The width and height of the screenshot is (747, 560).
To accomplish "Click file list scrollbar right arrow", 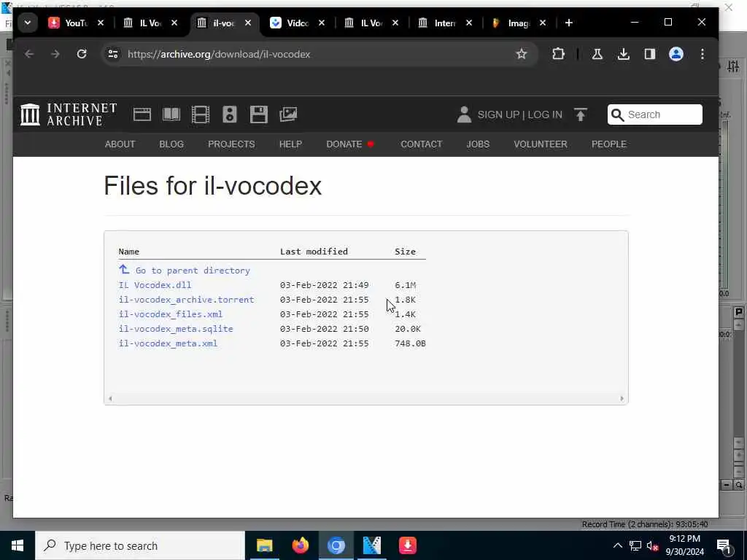I will pos(622,399).
